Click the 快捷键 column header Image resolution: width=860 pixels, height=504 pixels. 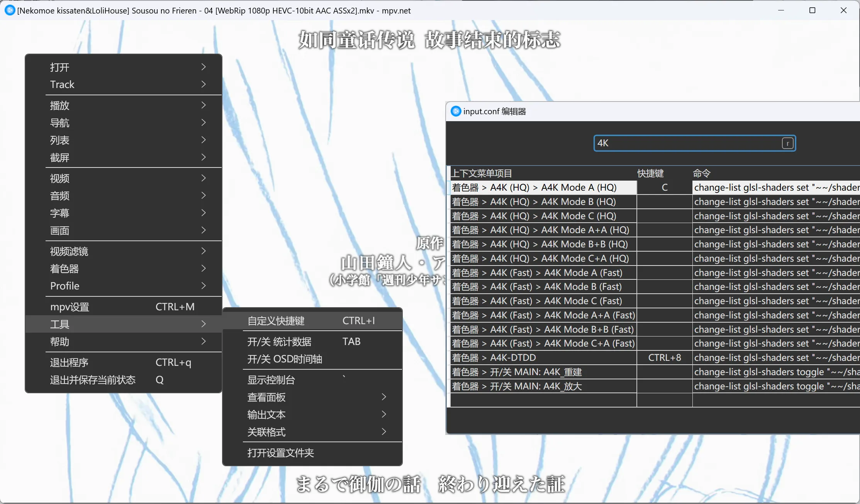coord(650,174)
